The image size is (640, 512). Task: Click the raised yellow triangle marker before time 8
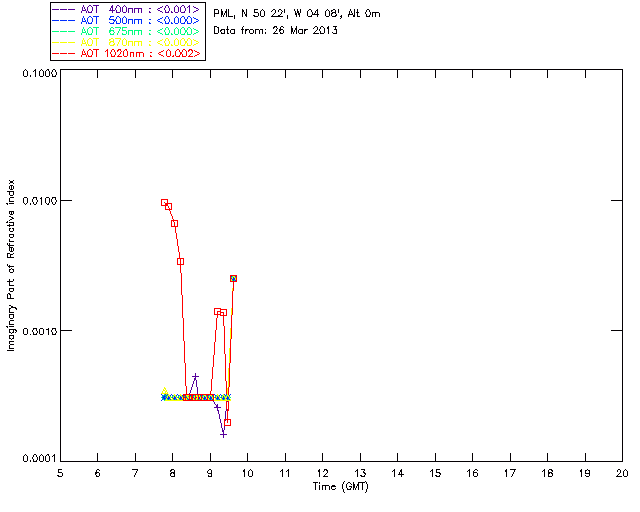pos(164,391)
